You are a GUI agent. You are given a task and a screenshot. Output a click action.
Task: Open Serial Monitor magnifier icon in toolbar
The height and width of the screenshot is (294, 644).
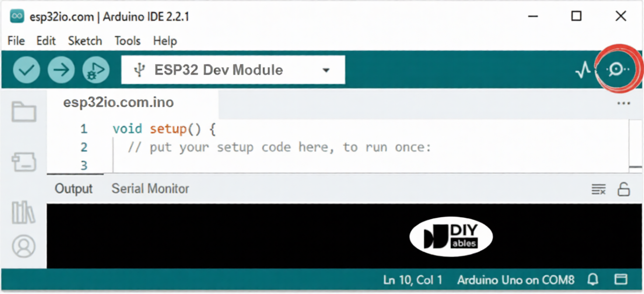pos(617,69)
